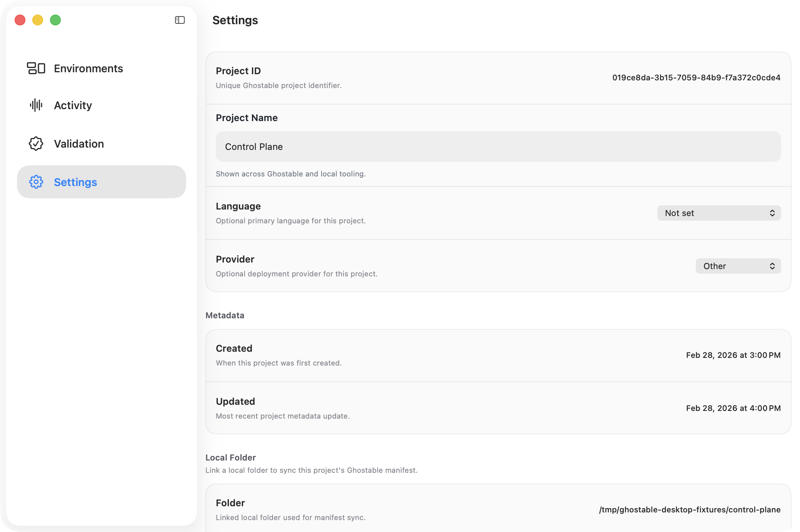Go to the Activity section

(x=73, y=105)
